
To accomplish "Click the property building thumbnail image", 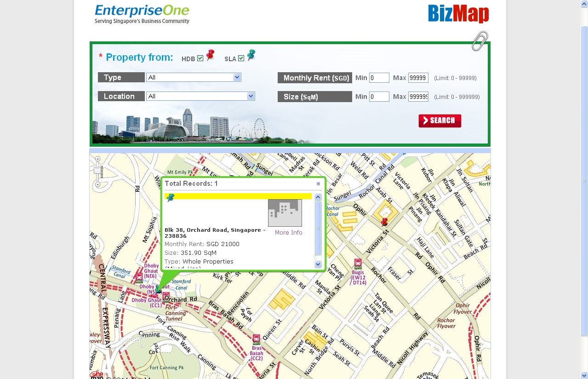I will tap(284, 212).
